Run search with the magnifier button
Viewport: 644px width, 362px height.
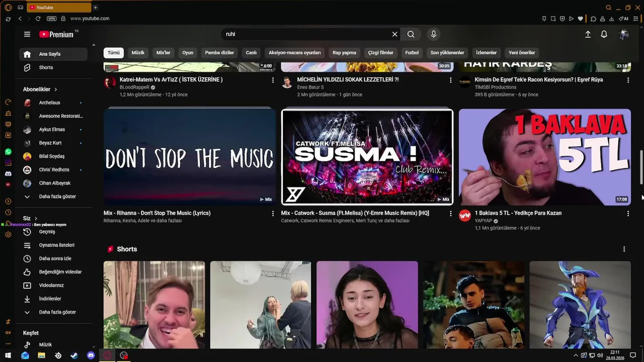pyautogui.click(x=411, y=34)
